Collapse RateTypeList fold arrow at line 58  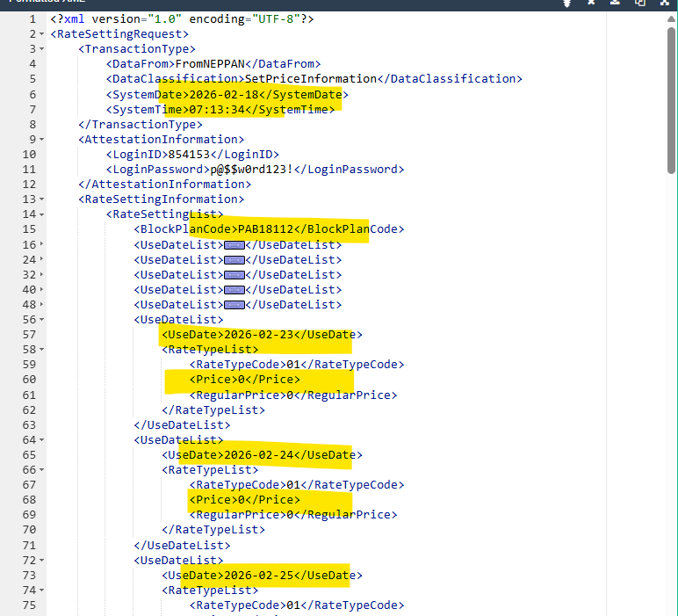coord(41,349)
